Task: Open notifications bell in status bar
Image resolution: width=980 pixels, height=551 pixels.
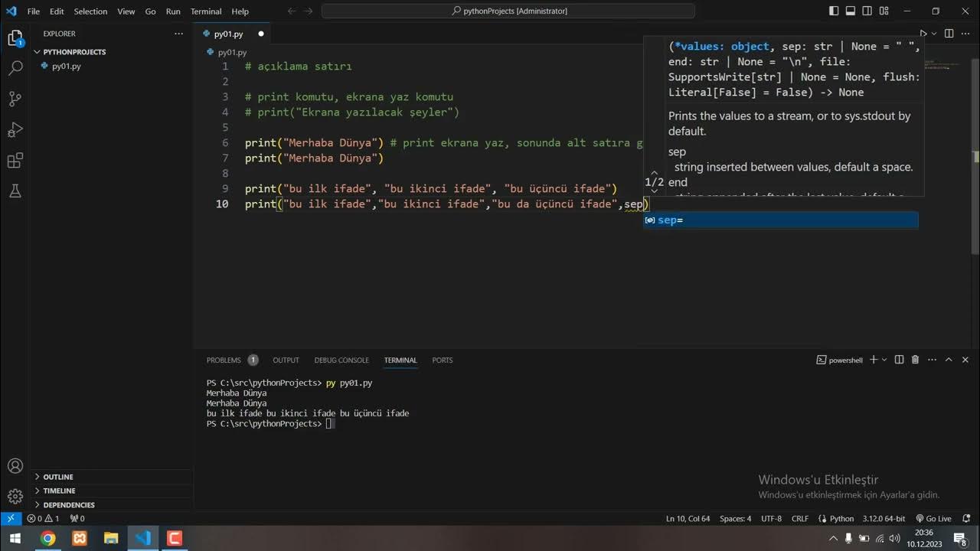Action: (968, 518)
